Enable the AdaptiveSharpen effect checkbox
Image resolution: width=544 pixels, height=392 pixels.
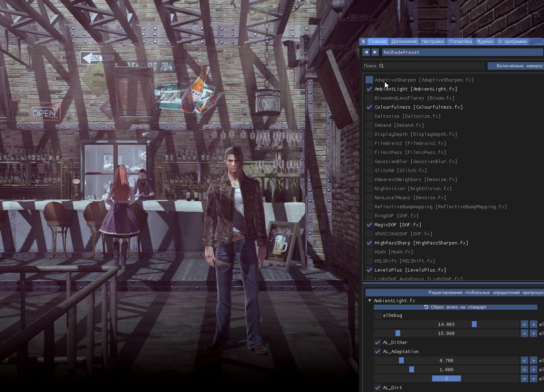pyautogui.click(x=369, y=80)
